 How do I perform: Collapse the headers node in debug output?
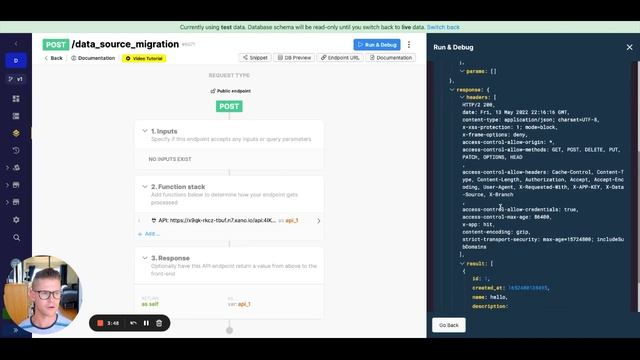click(462, 97)
